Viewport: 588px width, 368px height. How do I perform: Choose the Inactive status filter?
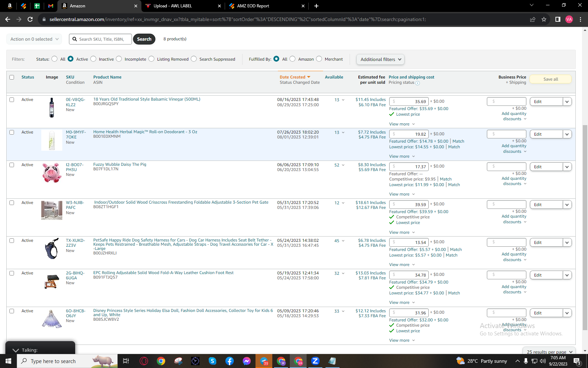click(93, 59)
